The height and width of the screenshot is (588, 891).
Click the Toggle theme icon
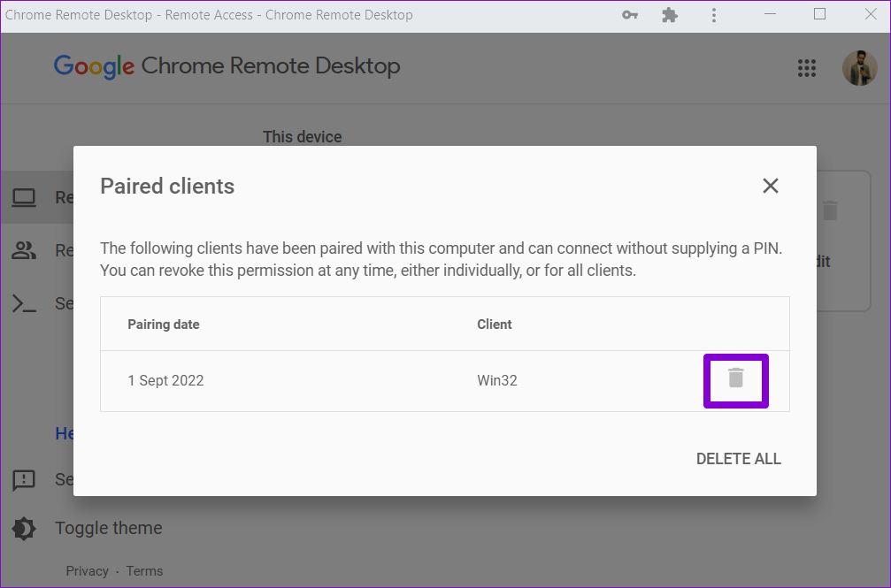[x=24, y=529]
